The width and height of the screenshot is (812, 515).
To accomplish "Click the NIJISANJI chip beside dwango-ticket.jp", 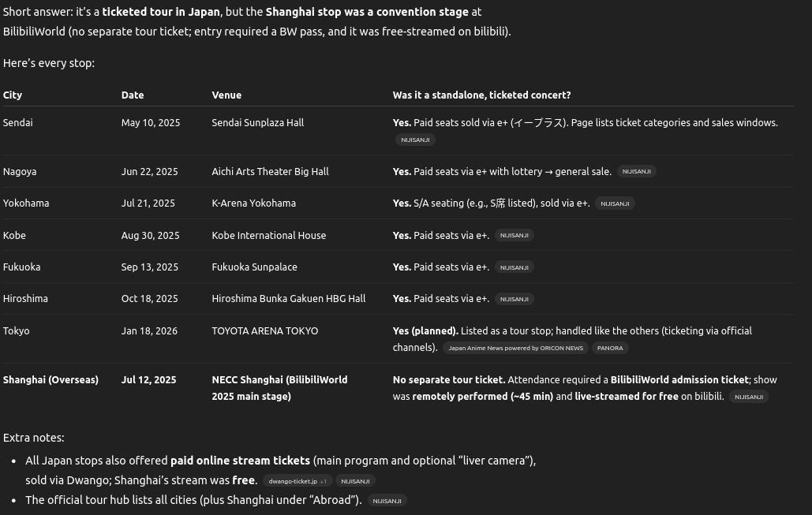I will point(355,481).
